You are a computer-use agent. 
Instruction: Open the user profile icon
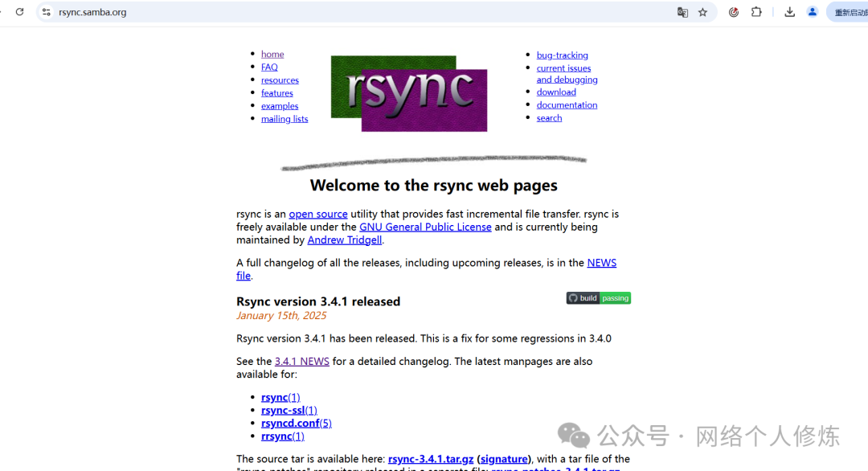pyautogui.click(x=812, y=11)
